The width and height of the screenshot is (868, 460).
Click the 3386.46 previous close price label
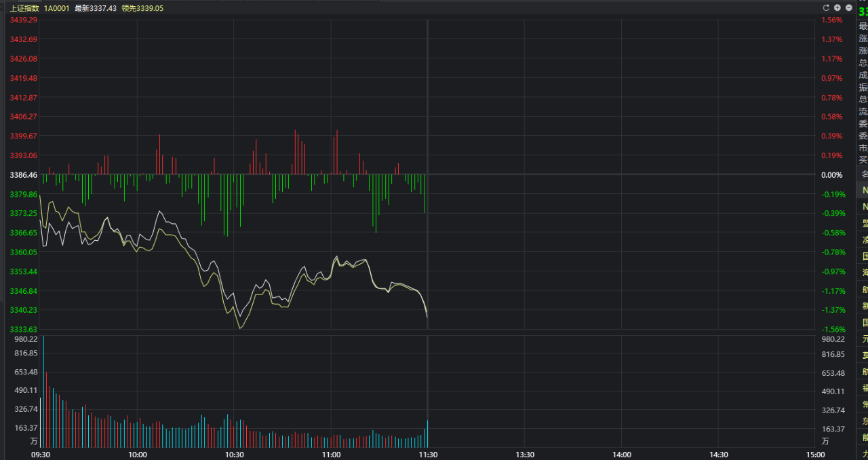(x=24, y=175)
